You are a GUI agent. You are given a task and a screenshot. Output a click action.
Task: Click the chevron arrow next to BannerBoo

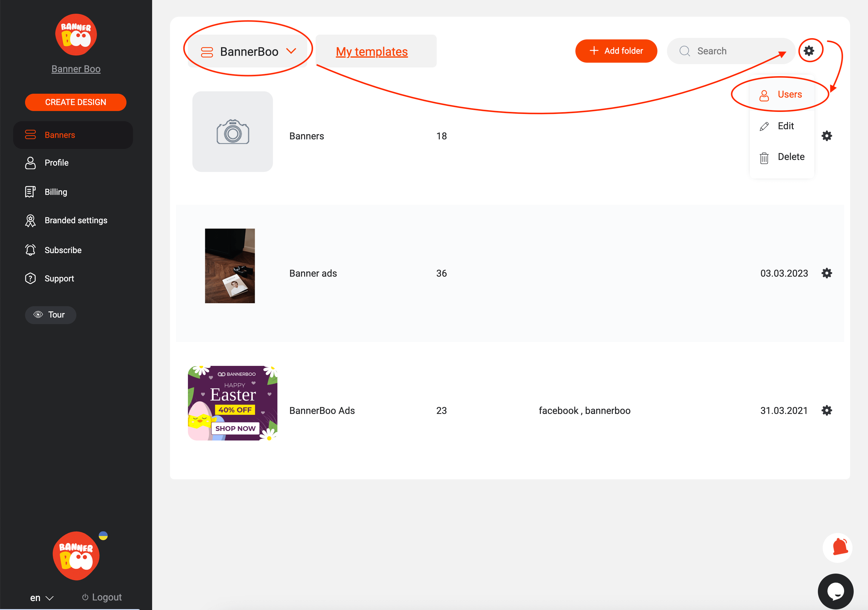coord(291,51)
